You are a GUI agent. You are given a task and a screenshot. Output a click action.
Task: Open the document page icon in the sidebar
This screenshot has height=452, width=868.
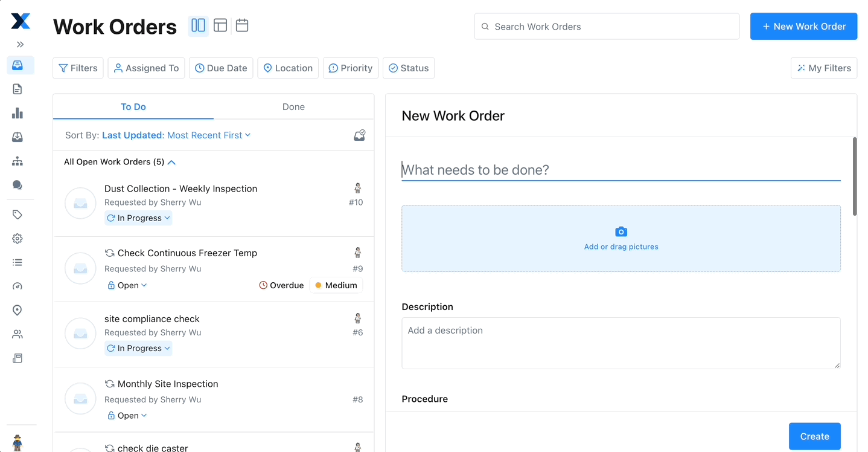click(x=18, y=89)
